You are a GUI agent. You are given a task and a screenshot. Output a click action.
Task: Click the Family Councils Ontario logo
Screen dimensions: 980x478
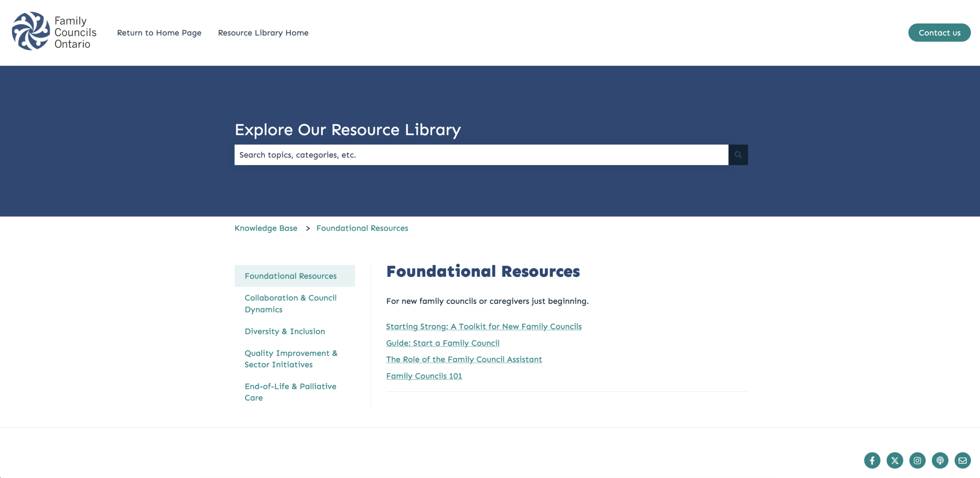click(x=54, y=32)
